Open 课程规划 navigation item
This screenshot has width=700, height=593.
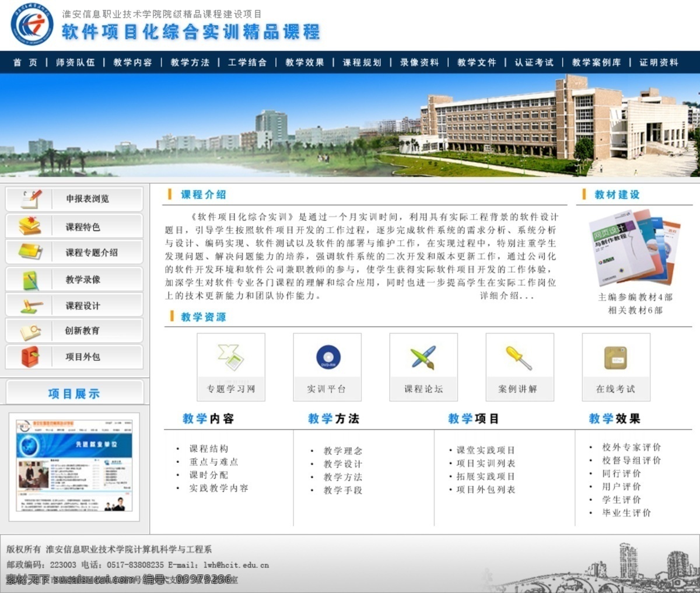tap(362, 62)
